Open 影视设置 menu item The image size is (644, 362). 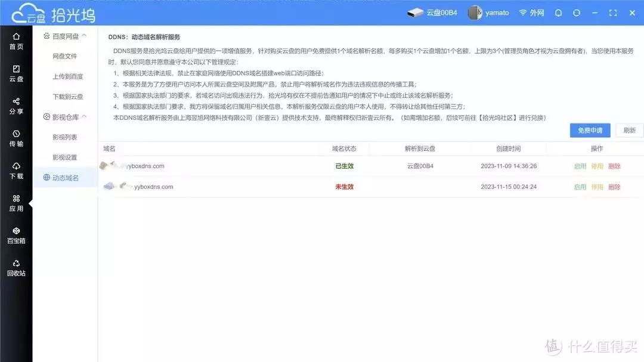coord(64,157)
